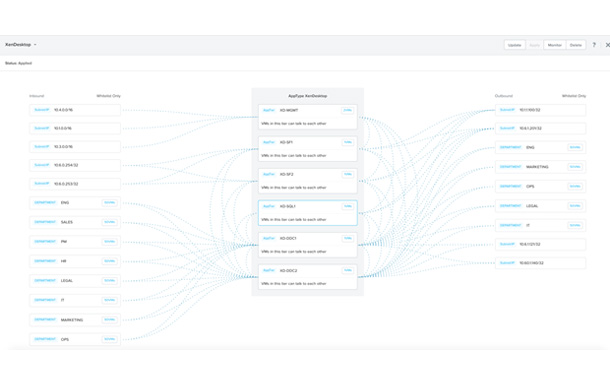
Task: Click the Inbound column heading
Action: pos(37,96)
